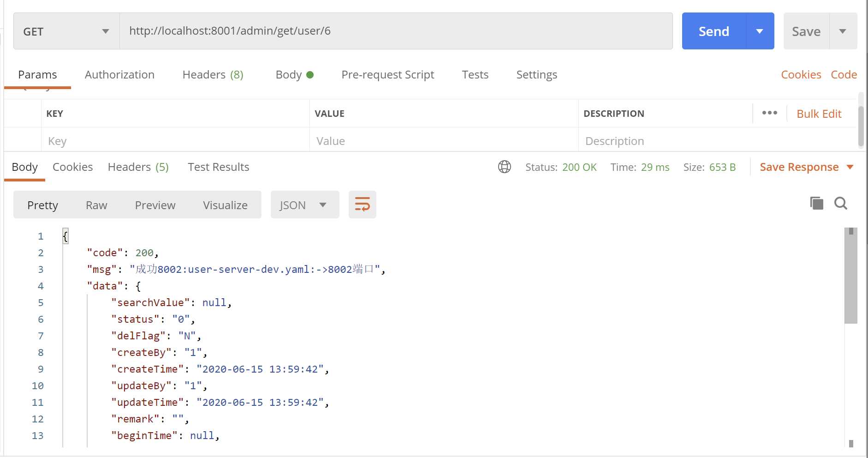This screenshot has width=868, height=458.
Task: Switch to Raw view
Action: pyautogui.click(x=96, y=205)
